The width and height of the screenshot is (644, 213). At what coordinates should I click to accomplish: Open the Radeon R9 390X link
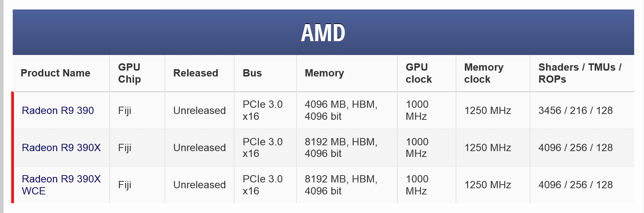(x=61, y=147)
